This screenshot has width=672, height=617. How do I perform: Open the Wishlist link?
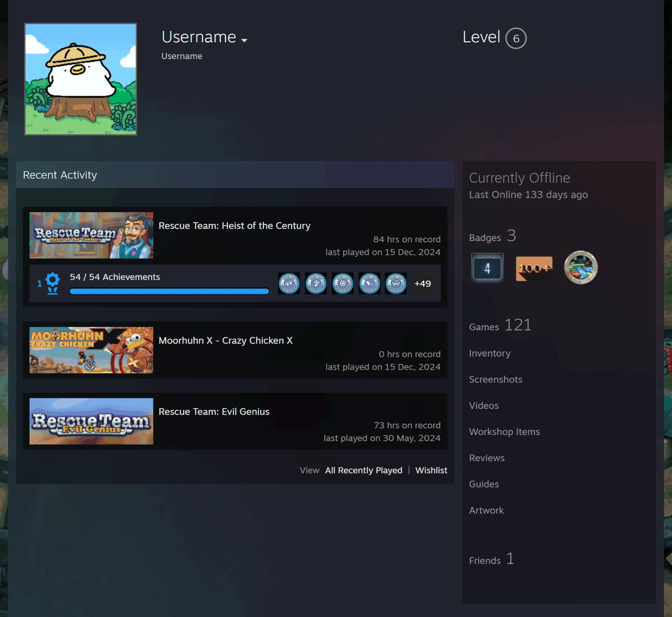pyautogui.click(x=431, y=470)
